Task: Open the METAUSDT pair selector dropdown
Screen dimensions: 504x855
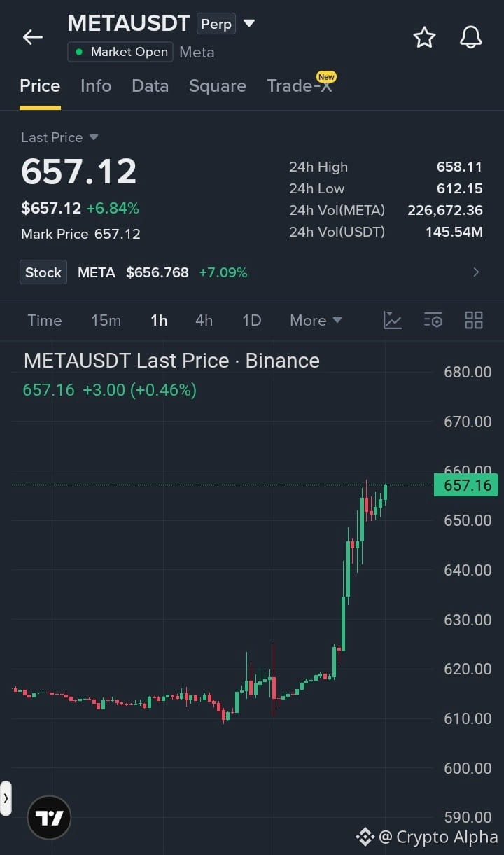Action: pyautogui.click(x=249, y=23)
